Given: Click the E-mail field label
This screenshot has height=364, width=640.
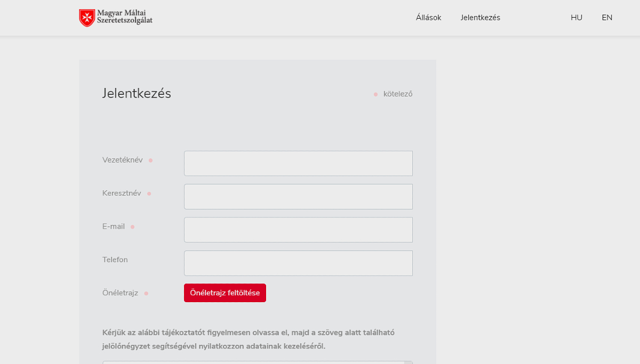Looking at the screenshot, I should (x=114, y=227).
